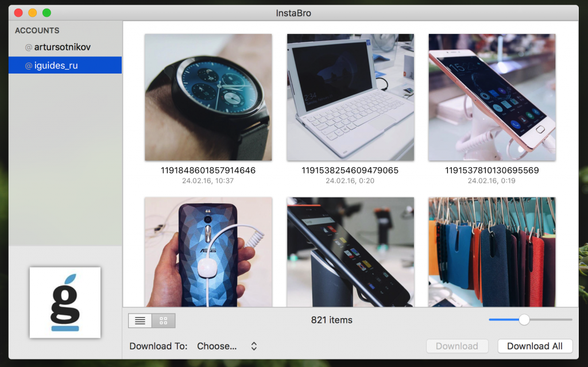
Task: Select the colorful hanging cases photo
Action: 492,252
